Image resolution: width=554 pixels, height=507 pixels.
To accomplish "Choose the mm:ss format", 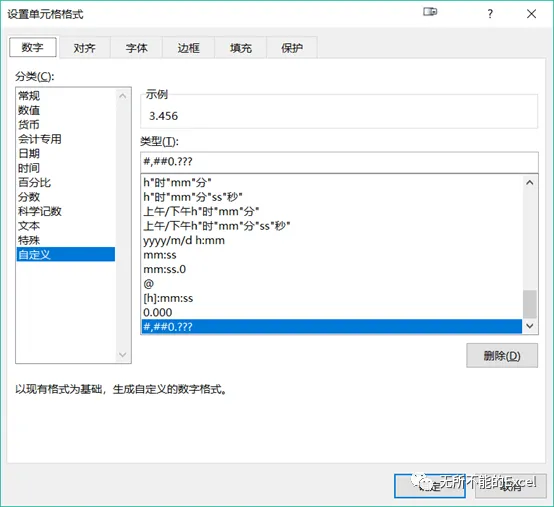I will pyautogui.click(x=332, y=255).
